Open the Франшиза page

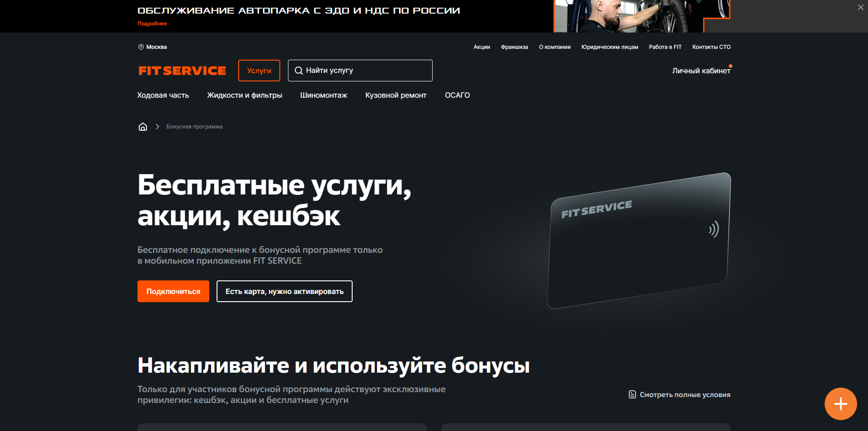pyautogui.click(x=514, y=47)
